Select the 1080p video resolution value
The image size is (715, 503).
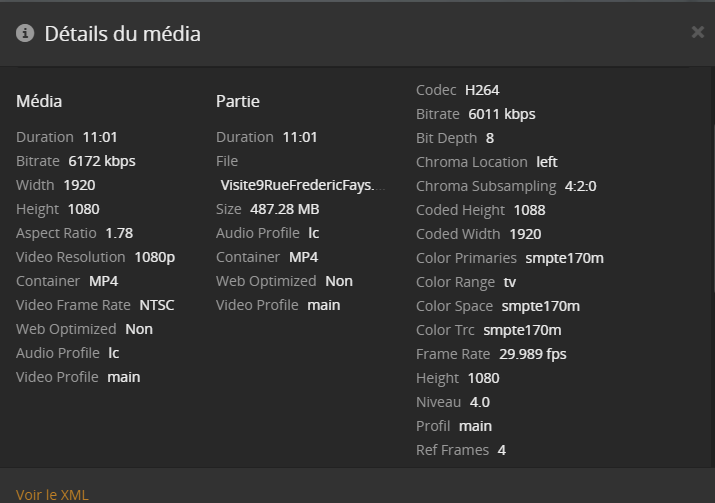click(154, 257)
